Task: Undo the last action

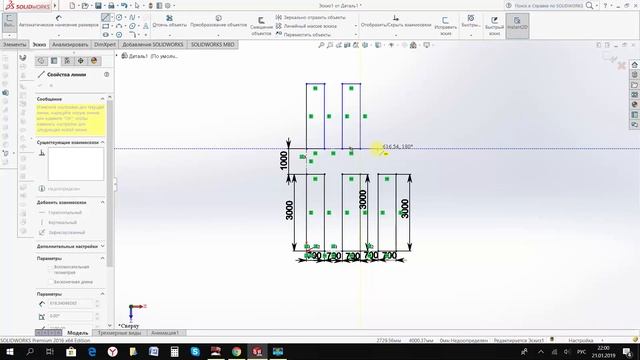Action: [x=124, y=6]
